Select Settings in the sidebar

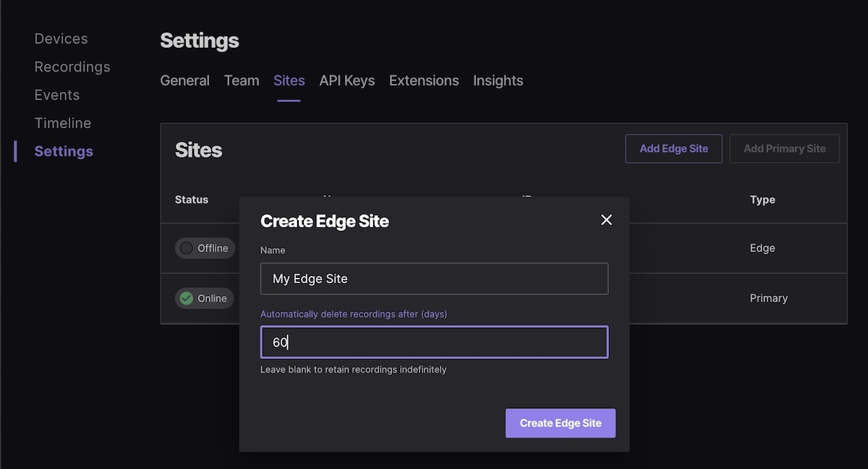tap(64, 151)
